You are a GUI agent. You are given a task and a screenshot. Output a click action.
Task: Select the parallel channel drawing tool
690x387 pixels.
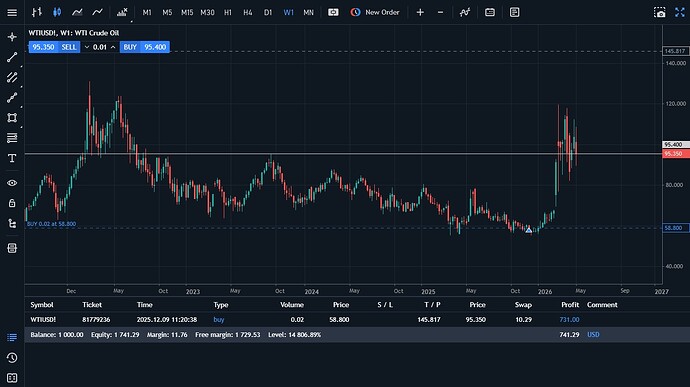click(12, 77)
